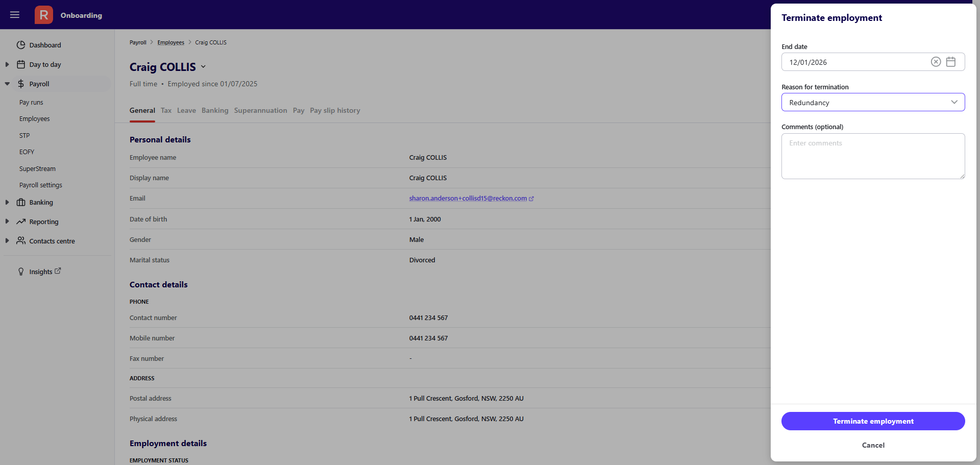Select STP in the Payroll menu
The height and width of the screenshot is (465, 980).
(24, 135)
